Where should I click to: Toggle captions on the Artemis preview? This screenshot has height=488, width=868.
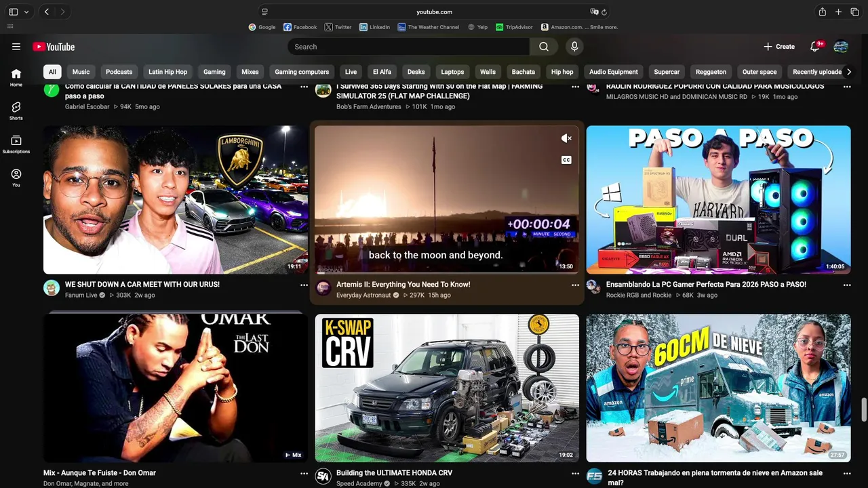coord(566,160)
